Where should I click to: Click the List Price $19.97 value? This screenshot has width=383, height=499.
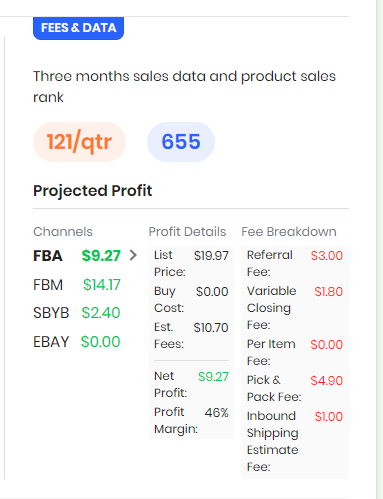[x=211, y=256]
